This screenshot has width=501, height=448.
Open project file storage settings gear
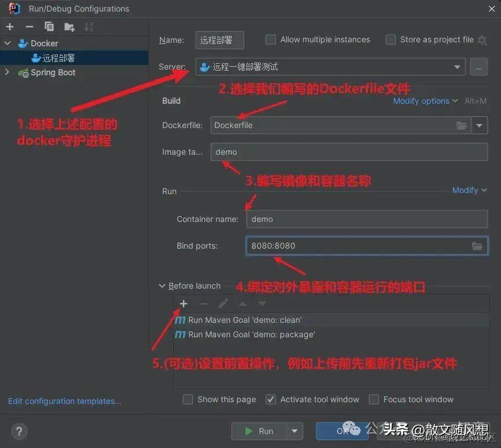tap(482, 40)
